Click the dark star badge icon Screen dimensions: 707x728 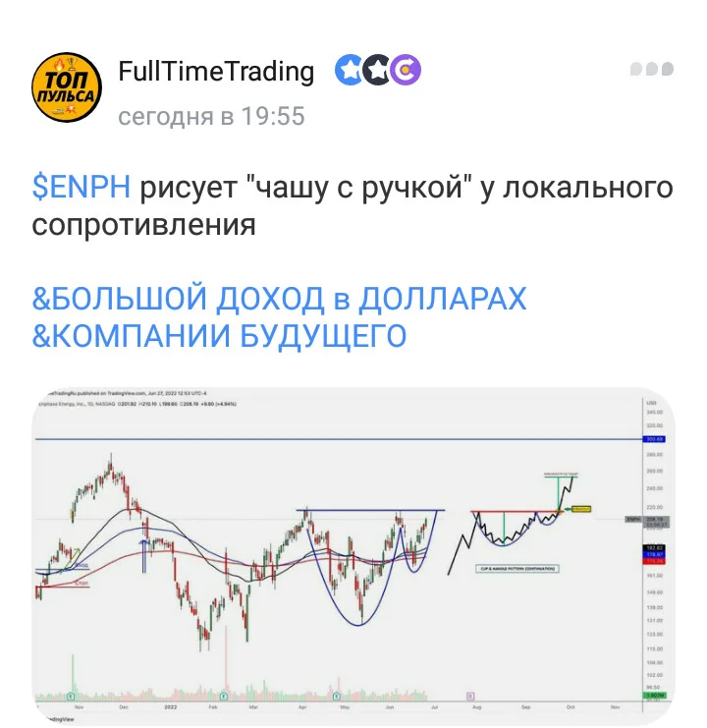pyautogui.click(x=377, y=70)
